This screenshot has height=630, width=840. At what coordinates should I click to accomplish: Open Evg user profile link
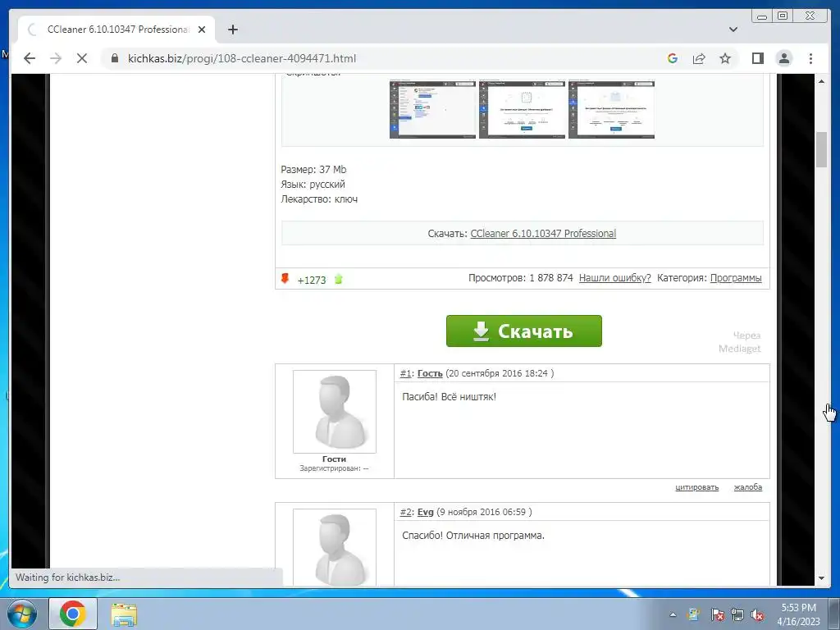point(426,512)
